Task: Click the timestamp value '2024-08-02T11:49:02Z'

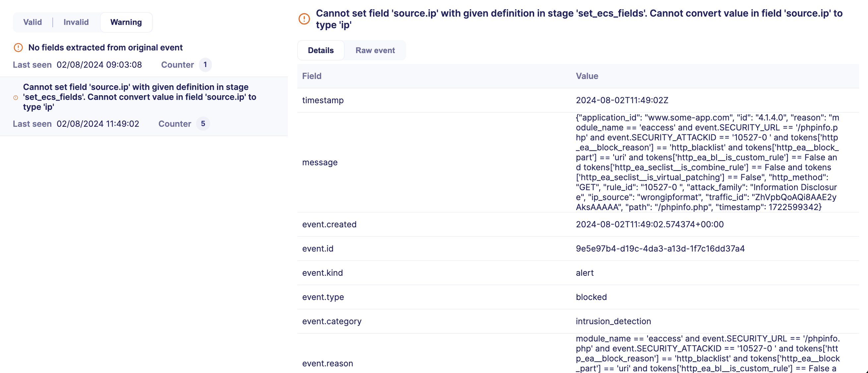Action: point(622,100)
